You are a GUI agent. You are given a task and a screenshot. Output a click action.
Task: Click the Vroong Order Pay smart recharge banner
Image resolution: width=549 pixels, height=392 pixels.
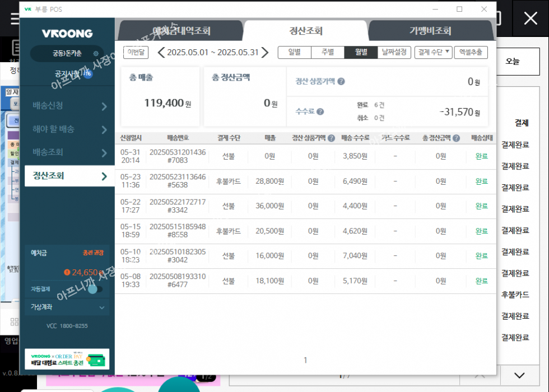(x=67, y=359)
